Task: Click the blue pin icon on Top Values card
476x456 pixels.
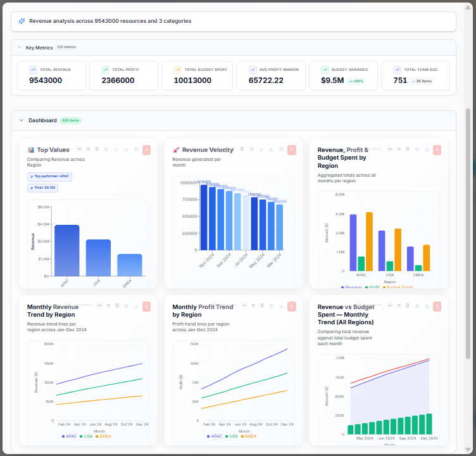Action: point(106,149)
